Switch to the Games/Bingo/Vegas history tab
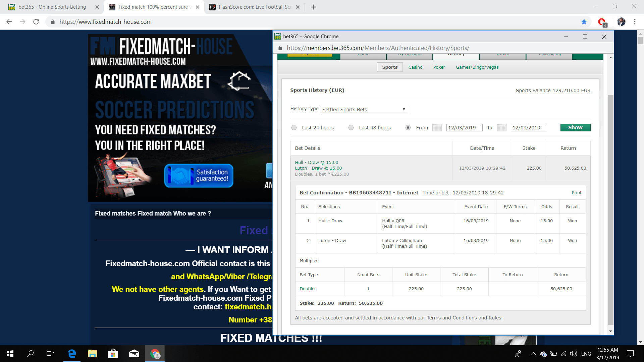This screenshot has height=362, width=644. (477, 67)
